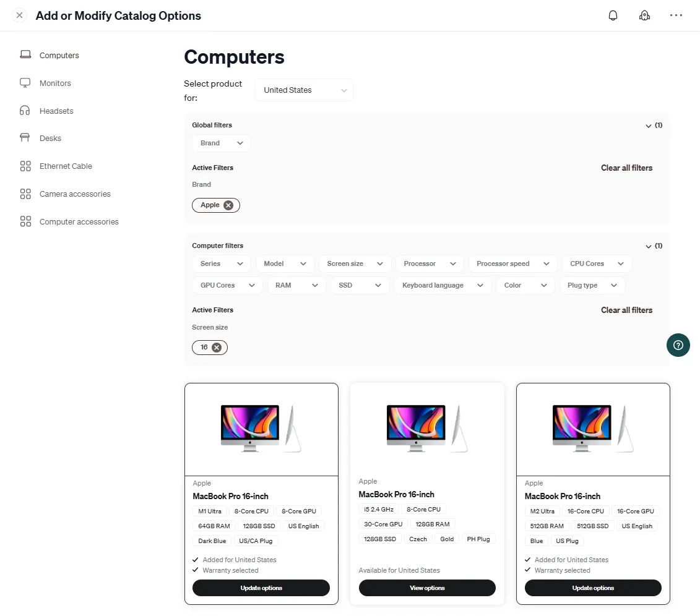This screenshot has width=700, height=616.
Task: Click Available for United States text
Action: (x=399, y=570)
